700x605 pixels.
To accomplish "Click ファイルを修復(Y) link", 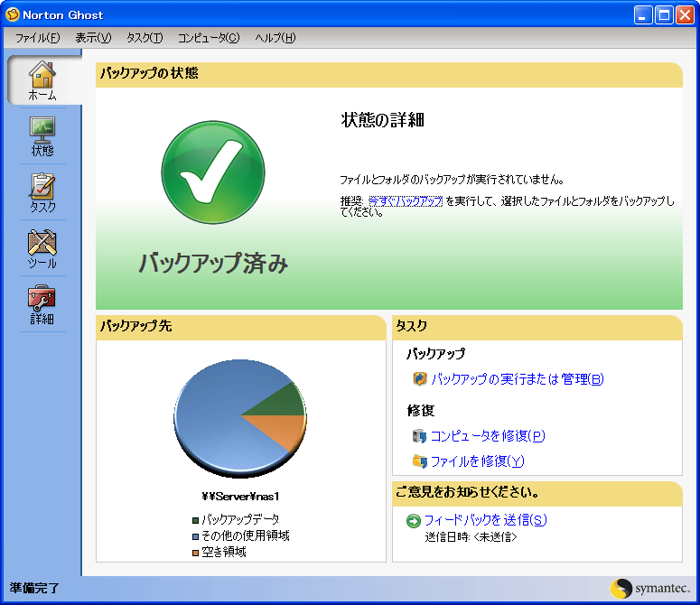I will pos(477,461).
